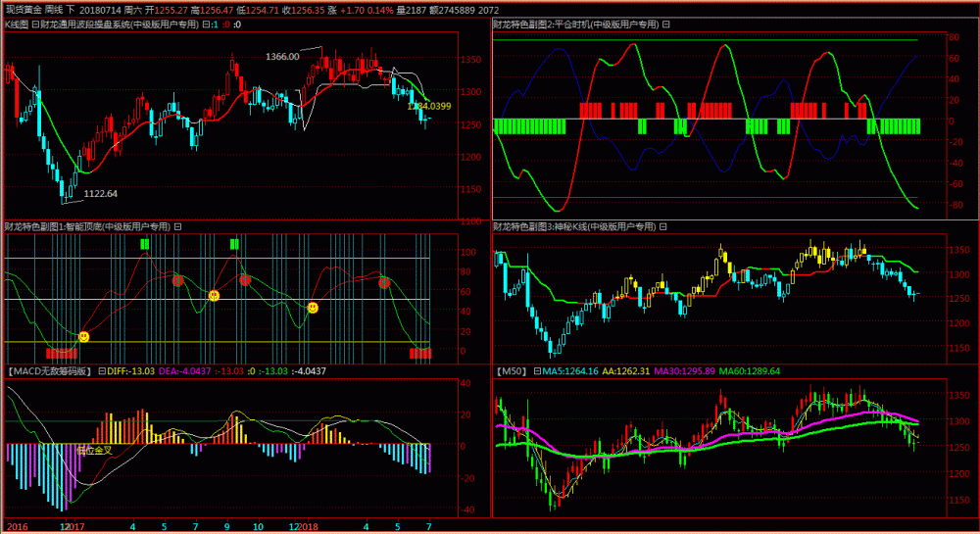Click the rightmost red face sell marker
Image resolution: width=980 pixels, height=534 pixels.
[x=384, y=283]
